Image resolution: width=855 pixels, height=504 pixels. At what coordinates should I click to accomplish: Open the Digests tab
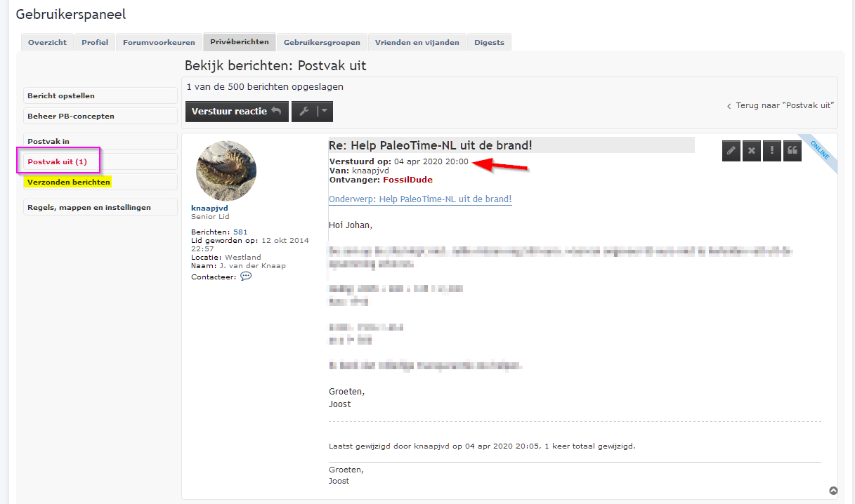[x=489, y=42]
